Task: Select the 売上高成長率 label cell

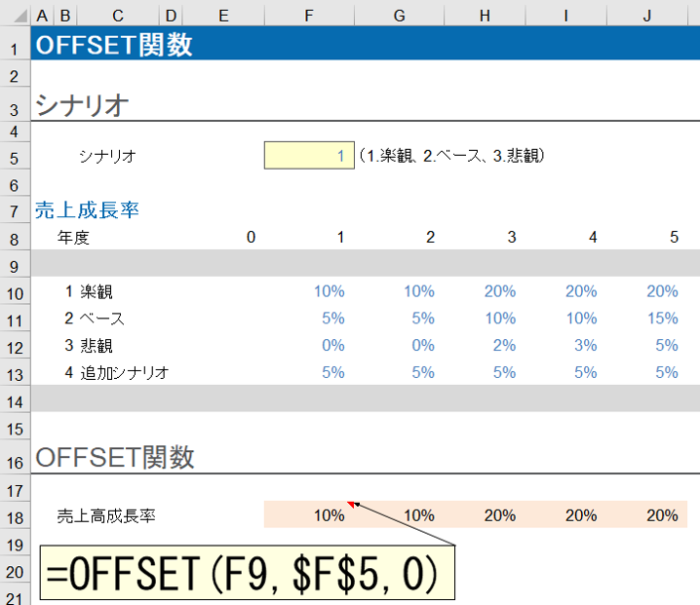Action: (106, 515)
